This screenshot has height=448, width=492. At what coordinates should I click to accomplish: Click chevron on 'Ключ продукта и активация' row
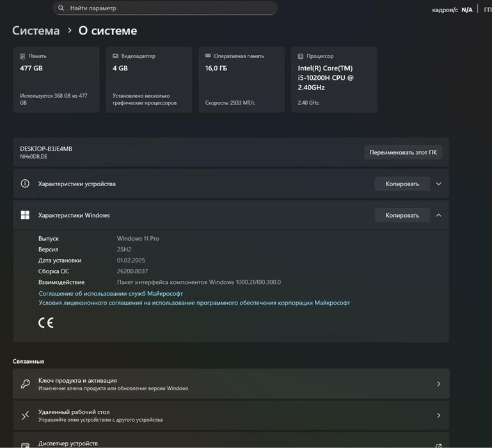(x=439, y=384)
